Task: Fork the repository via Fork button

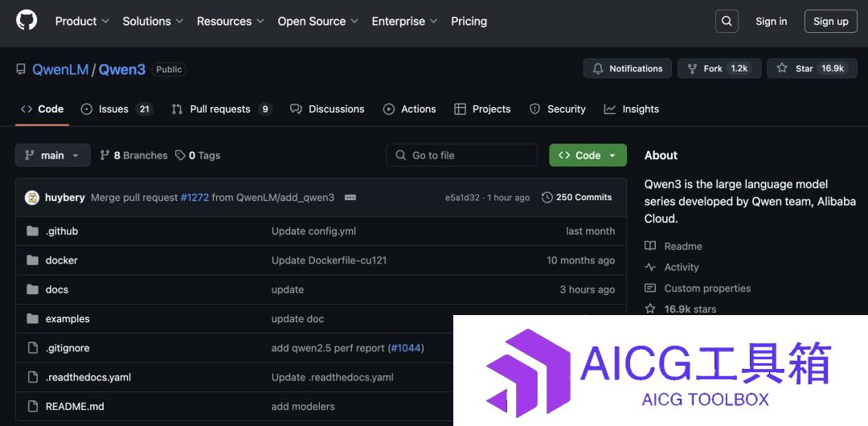Action: pos(719,68)
